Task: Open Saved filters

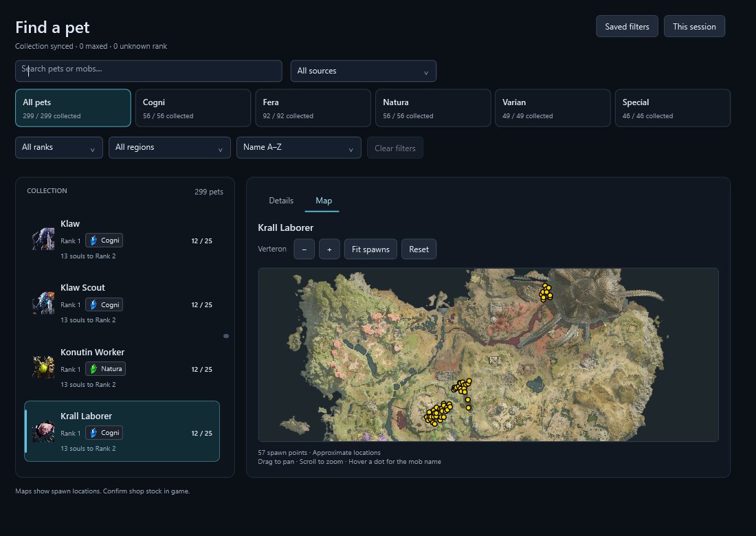Action: 627,27
